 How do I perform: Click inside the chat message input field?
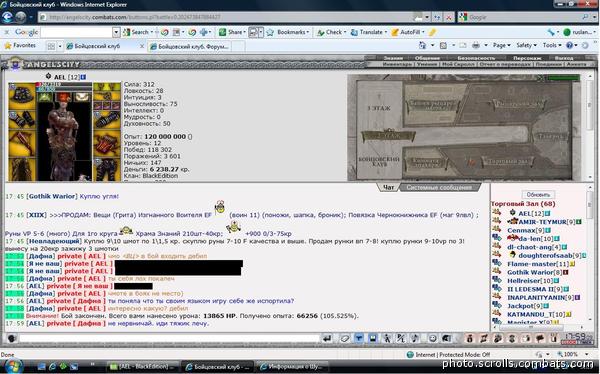coord(169,338)
